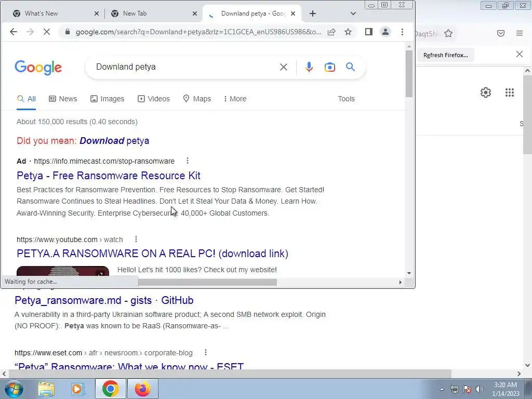Viewport: 532px width, 399px height.
Task: Show hidden tray icons
Action: [442, 389]
